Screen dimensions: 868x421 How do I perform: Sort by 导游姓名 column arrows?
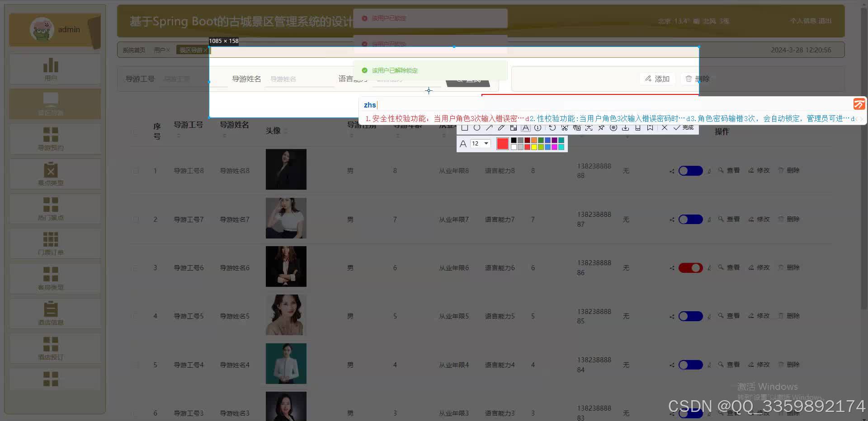pos(224,135)
